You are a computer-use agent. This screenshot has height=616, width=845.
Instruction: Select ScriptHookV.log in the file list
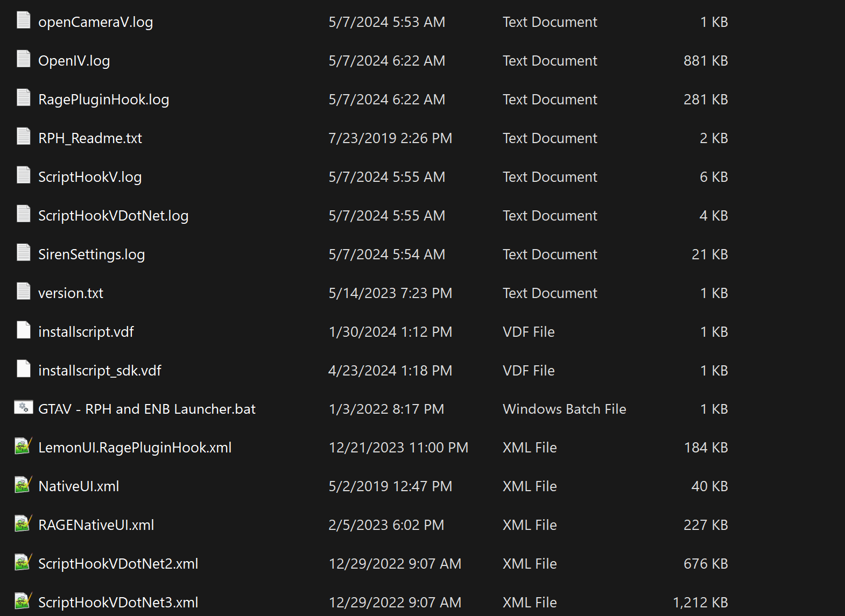click(x=90, y=177)
